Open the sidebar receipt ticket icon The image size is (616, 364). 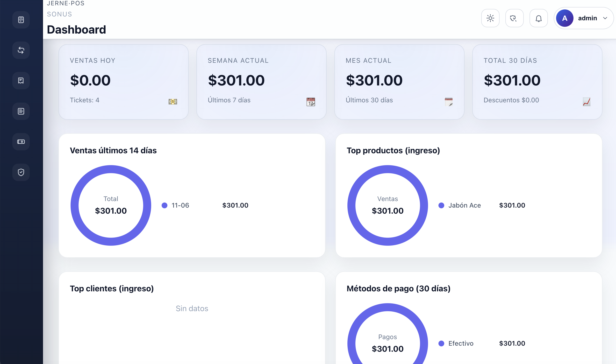(x=21, y=81)
